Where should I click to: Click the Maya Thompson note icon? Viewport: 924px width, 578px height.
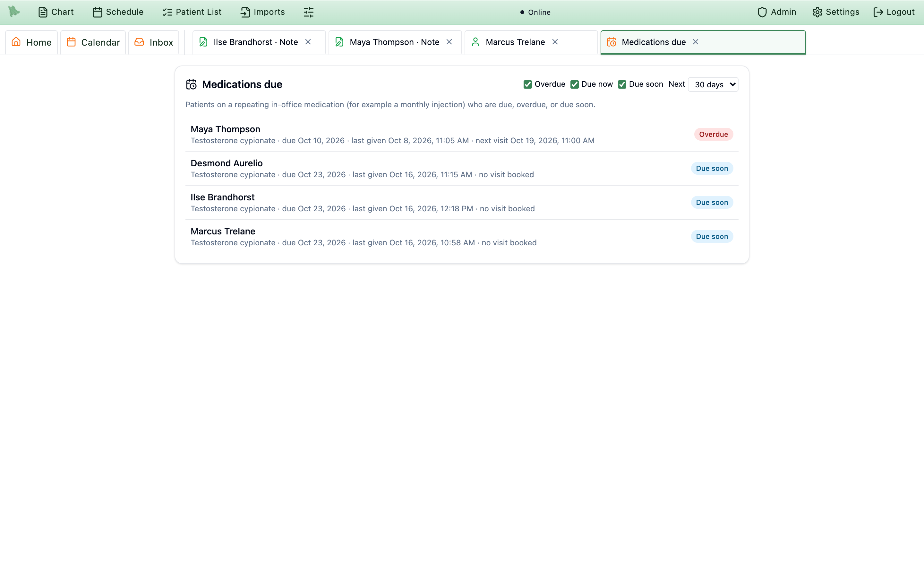[x=339, y=42]
